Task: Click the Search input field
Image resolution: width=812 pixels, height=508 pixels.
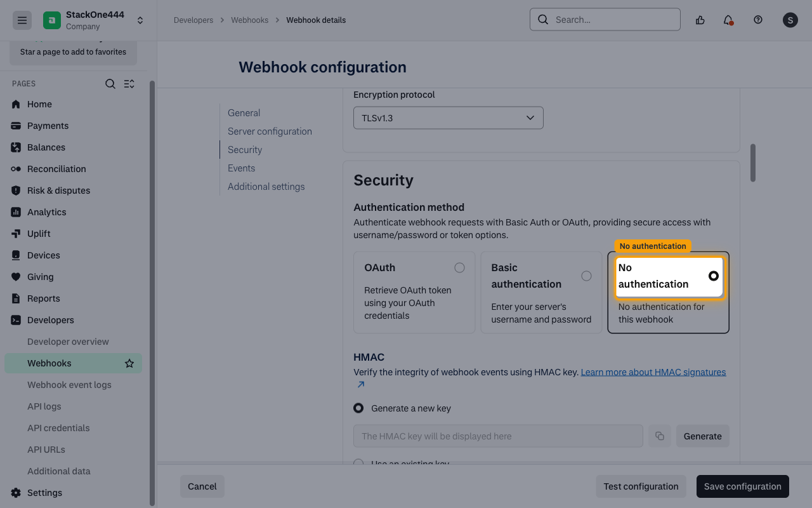Action: [605, 20]
